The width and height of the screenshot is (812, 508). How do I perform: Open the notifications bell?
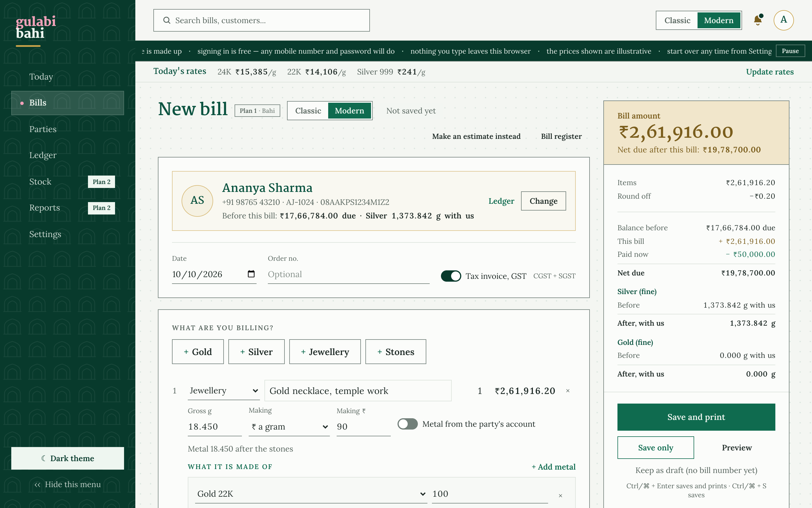click(758, 20)
